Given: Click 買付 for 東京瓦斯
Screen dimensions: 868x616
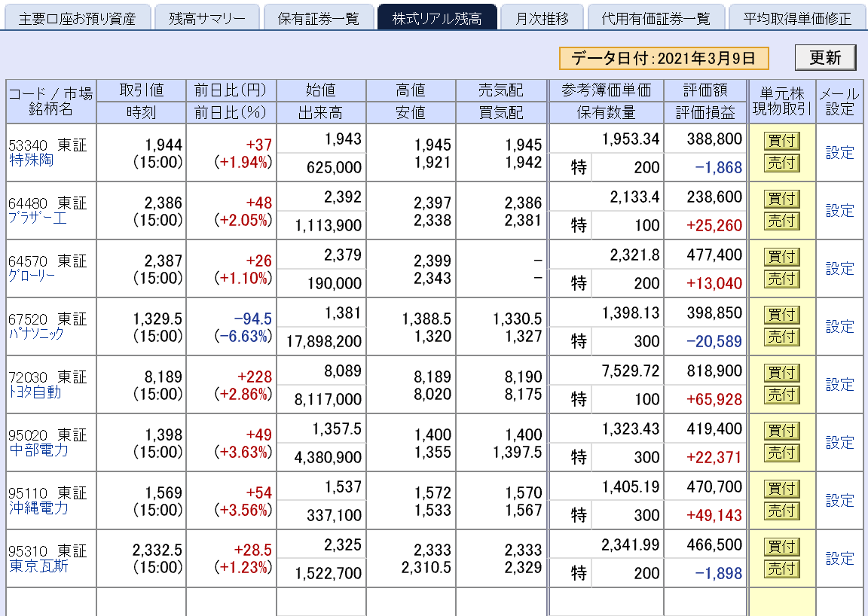Looking at the screenshot, I should pyautogui.click(x=781, y=547).
